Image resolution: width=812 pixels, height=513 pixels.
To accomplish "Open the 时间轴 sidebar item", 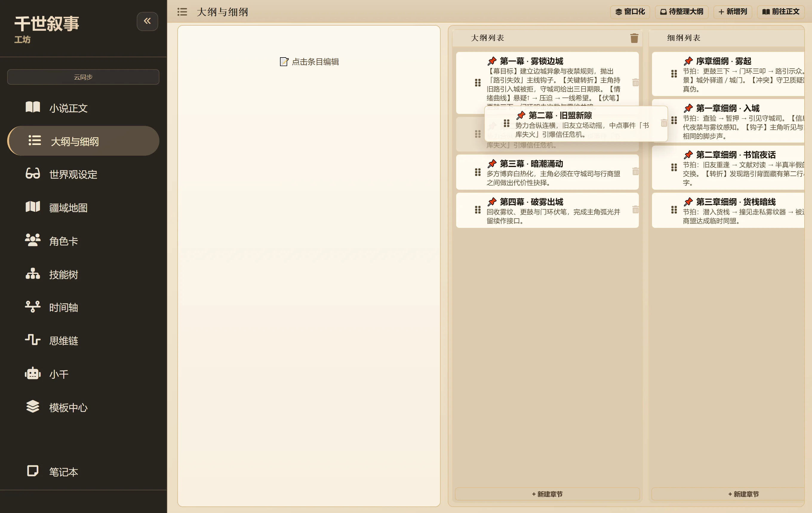I will click(83, 307).
